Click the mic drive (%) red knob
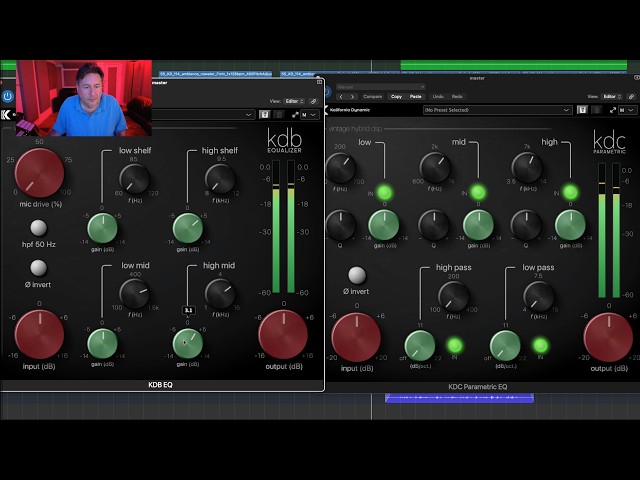Image resolution: width=640 pixels, height=480 pixels. [39, 173]
